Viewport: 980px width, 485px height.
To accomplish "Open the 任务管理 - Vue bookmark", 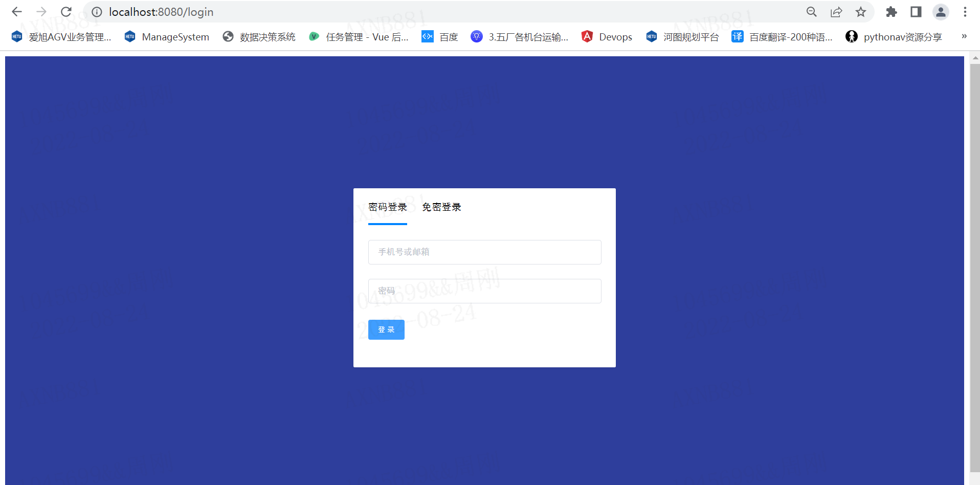I will point(359,37).
